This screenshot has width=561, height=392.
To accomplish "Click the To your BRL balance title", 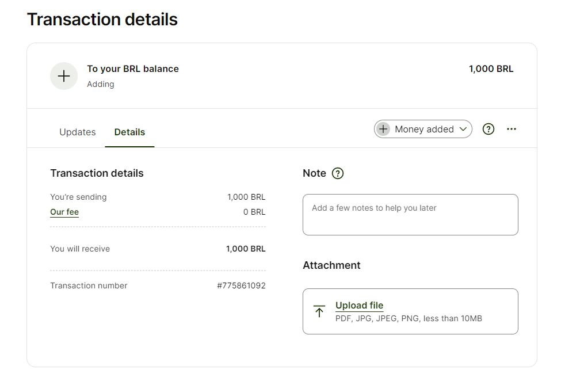I will point(133,68).
